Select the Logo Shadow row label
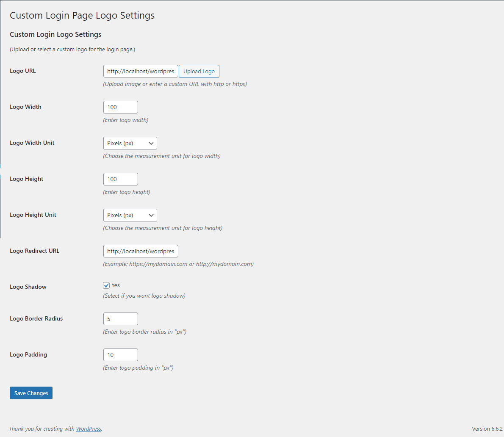The width and height of the screenshot is (504, 437). point(28,287)
